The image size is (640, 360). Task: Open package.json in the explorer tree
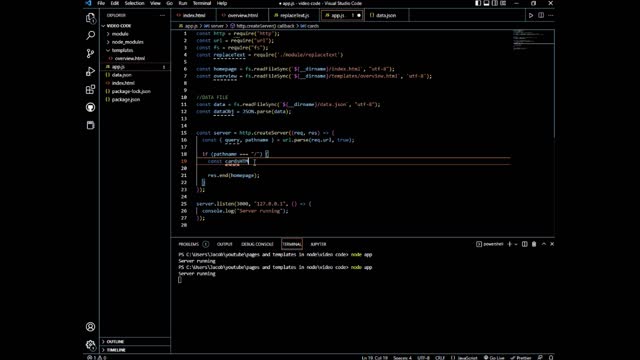[x=135, y=99]
